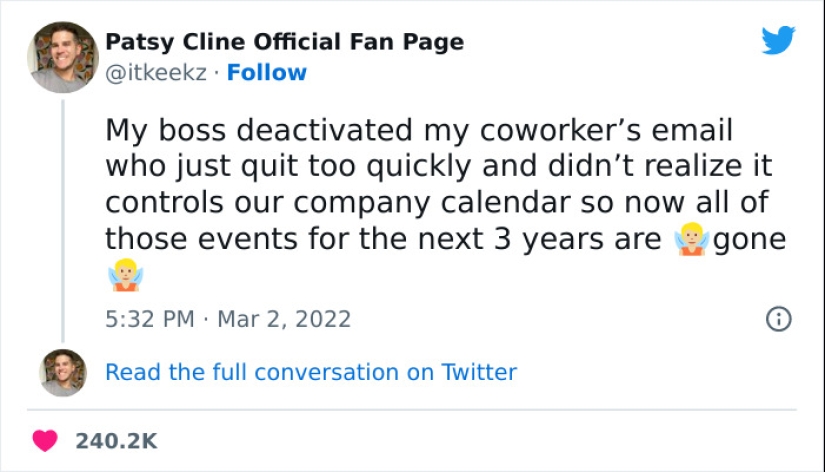Follow the @itkeekz account

click(x=267, y=72)
